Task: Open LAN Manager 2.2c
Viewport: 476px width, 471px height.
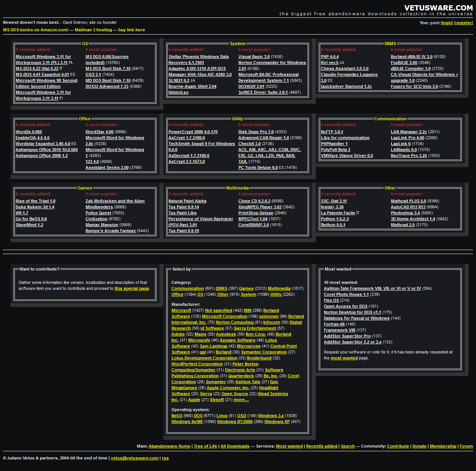Action: [409, 132]
